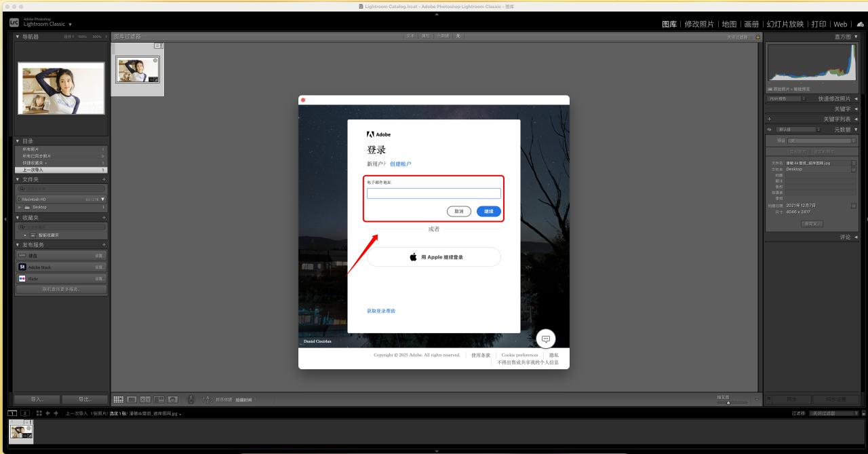The width and height of the screenshot is (868, 454).
Task: Click cloud sync icon at top right
Action: [x=861, y=24]
